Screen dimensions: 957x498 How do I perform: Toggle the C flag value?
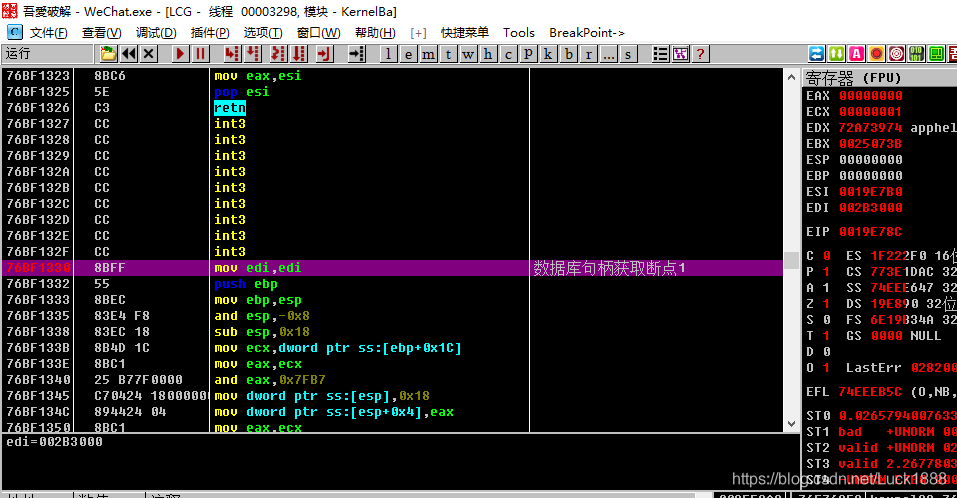826,255
